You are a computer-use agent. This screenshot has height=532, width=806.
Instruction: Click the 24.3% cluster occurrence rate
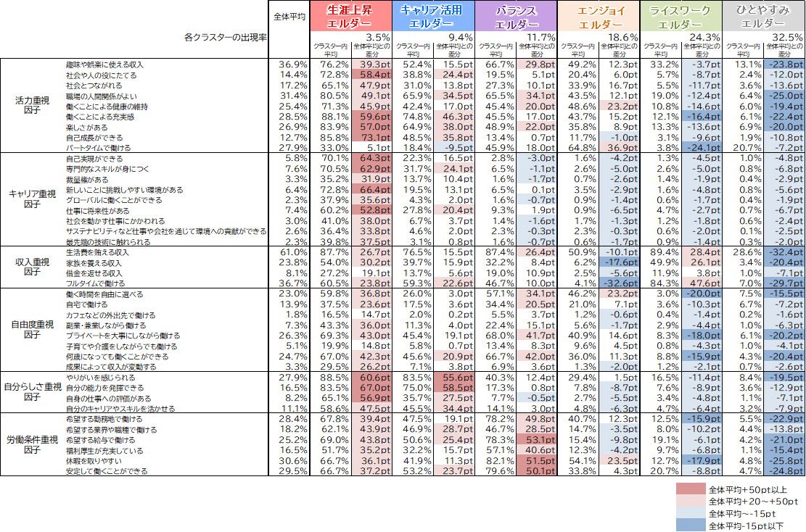point(705,37)
